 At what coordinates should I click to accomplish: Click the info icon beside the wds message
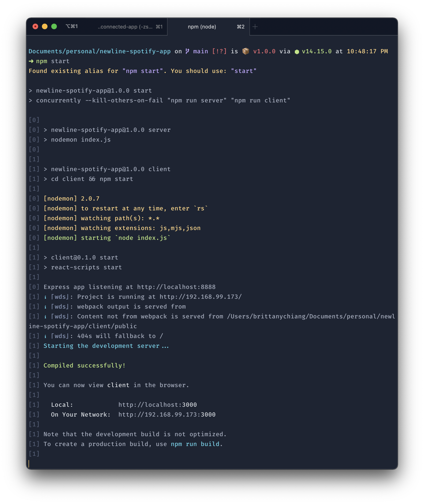[x=45, y=297]
